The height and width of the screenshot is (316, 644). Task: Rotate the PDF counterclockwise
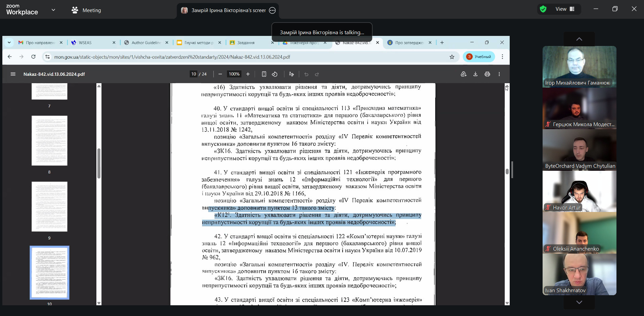coord(275,74)
